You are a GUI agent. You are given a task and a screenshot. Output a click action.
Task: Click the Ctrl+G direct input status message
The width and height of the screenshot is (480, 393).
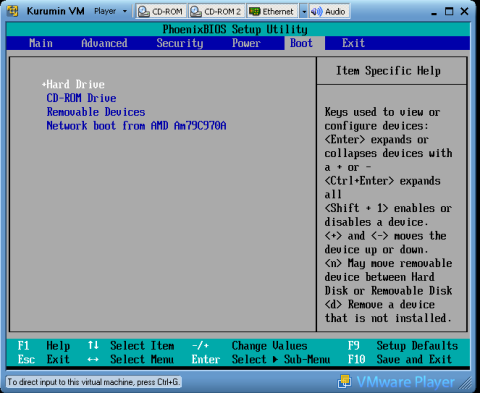93,382
